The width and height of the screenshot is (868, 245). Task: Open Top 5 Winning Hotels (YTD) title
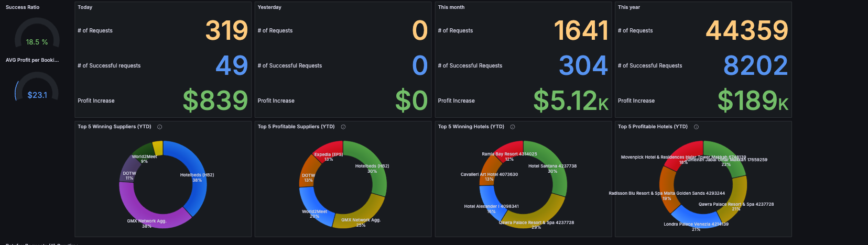click(471, 127)
